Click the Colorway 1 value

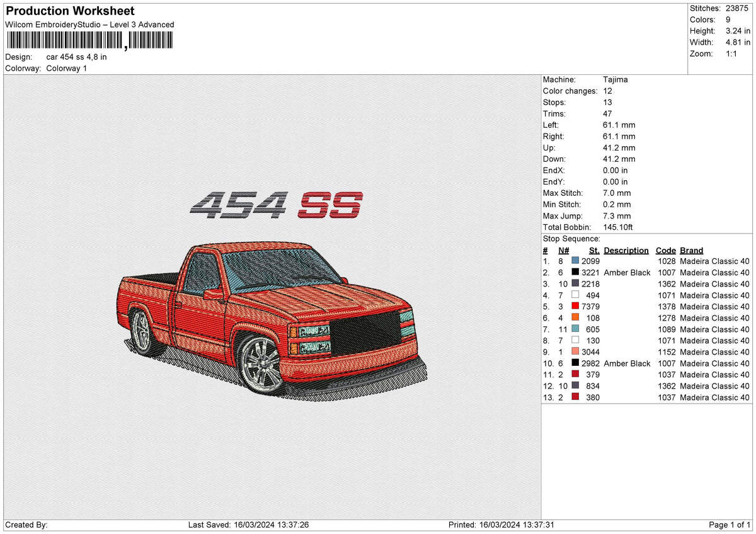pos(67,68)
